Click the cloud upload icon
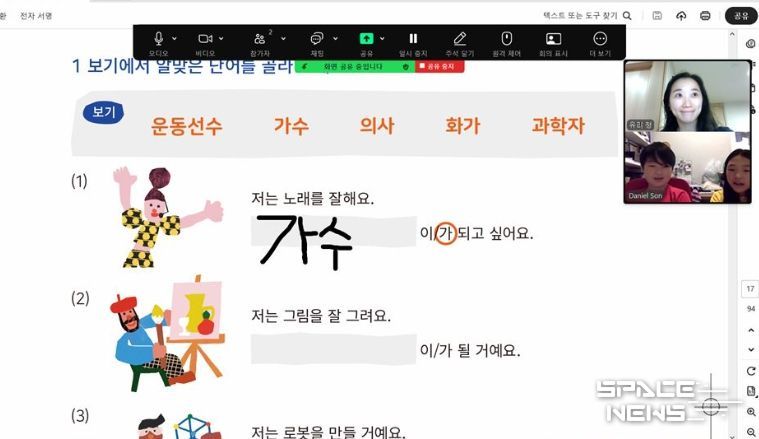 pos(681,16)
